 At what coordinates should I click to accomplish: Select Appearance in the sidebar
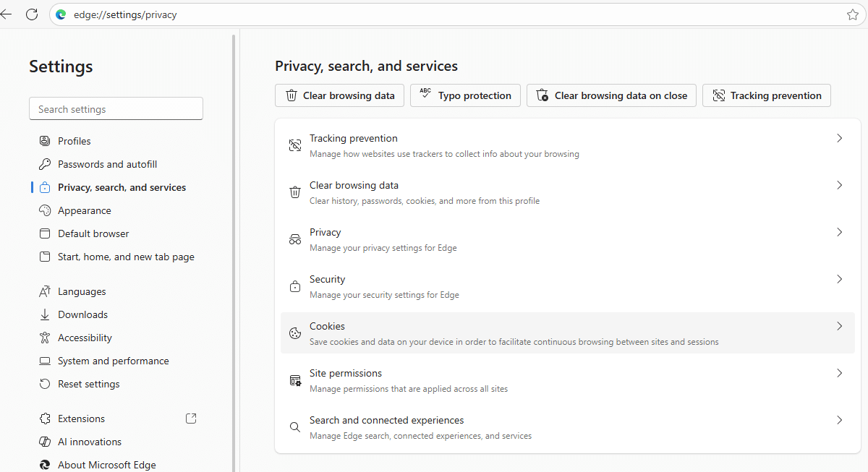pyautogui.click(x=85, y=210)
